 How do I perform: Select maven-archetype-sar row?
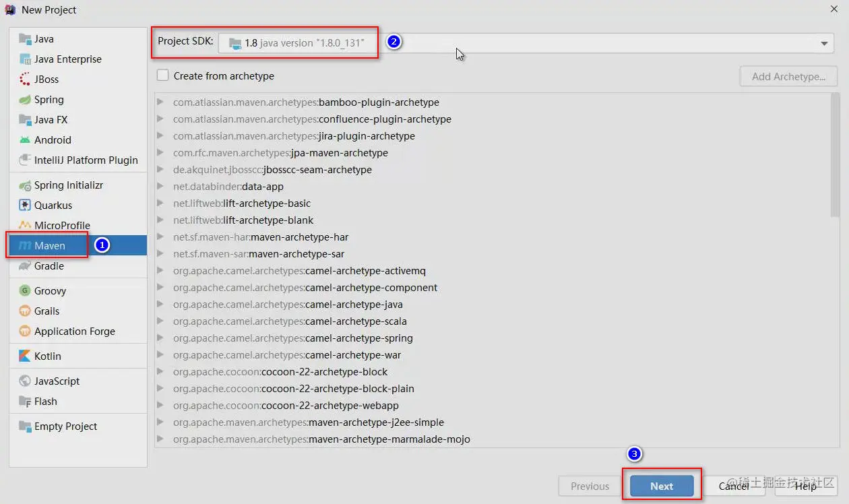click(x=493, y=254)
